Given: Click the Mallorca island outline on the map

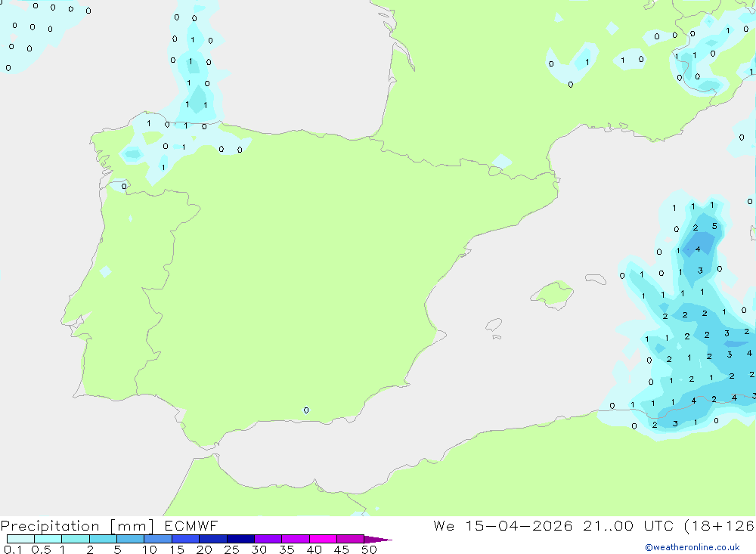Looking at the screenshot, I should [552, 295].
